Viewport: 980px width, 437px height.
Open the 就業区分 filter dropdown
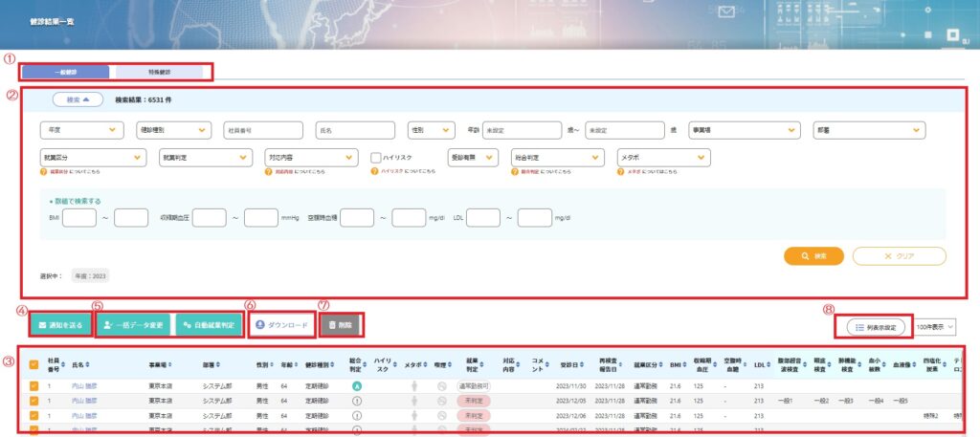(93, 158)
